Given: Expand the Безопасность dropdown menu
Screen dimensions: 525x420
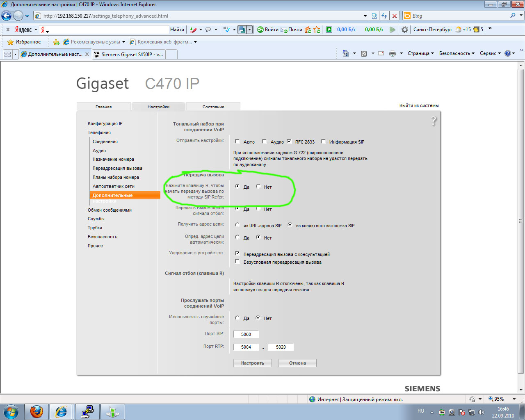Looking at the screenshot, I should coord(457,53).
